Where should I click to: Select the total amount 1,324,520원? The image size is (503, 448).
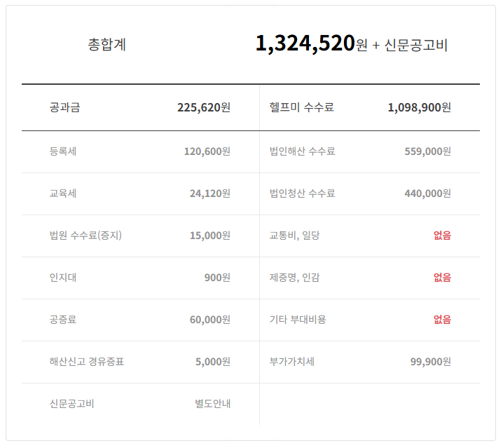coord(311,44)
